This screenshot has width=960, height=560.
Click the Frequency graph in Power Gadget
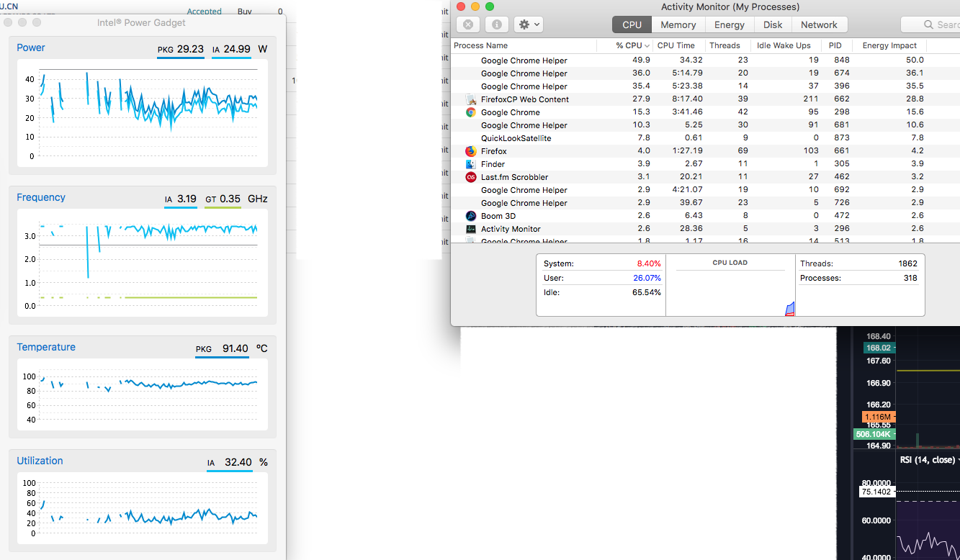click(x=143, y=263)
